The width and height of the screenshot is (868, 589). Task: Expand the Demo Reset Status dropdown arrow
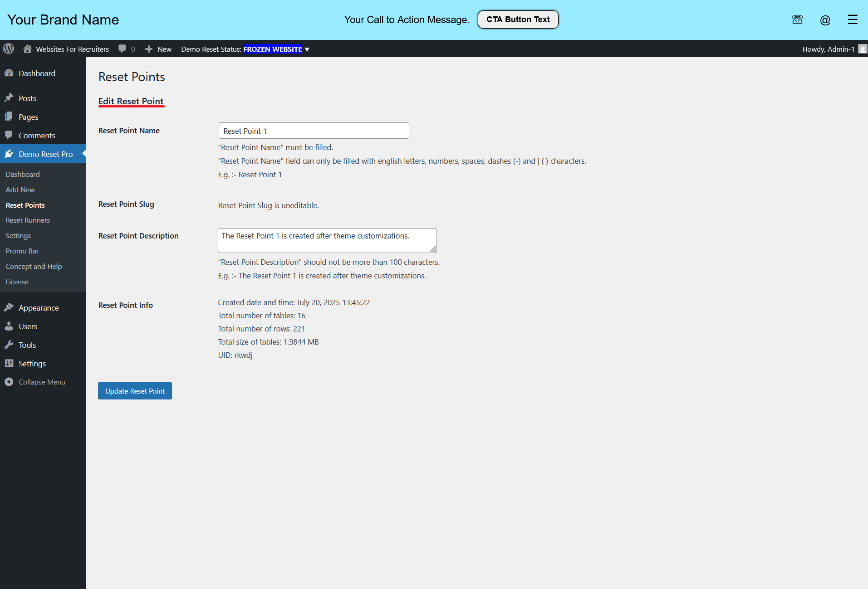[x=307, y=49]
